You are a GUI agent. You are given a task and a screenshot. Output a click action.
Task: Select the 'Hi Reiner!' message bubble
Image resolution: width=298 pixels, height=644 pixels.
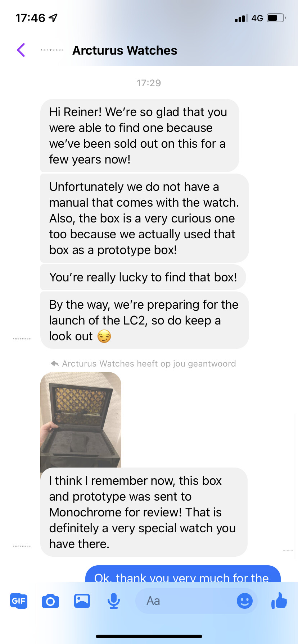click(140, 135)
